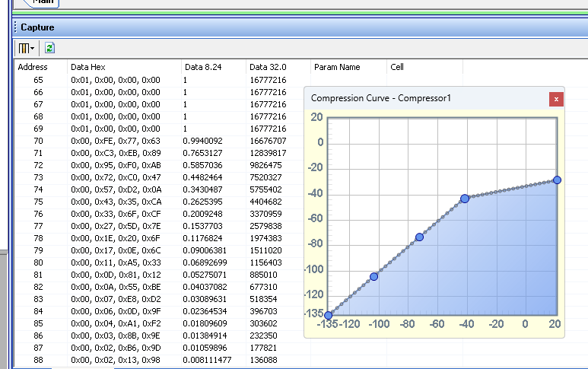Select curve endpoint at 20 input
Screen dimensions: 588x369
558,180
